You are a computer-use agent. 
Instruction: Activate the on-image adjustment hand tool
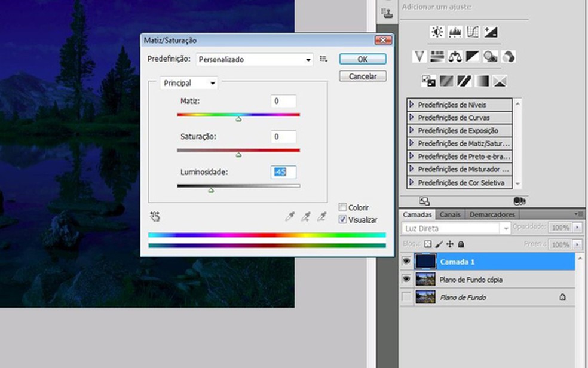[x=156, y=217]
